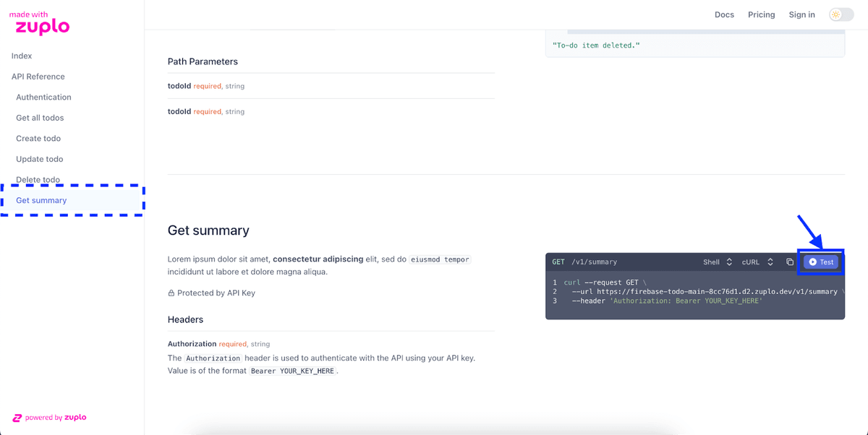Click the lock icon next to Protected by API Key

[171, 293]
